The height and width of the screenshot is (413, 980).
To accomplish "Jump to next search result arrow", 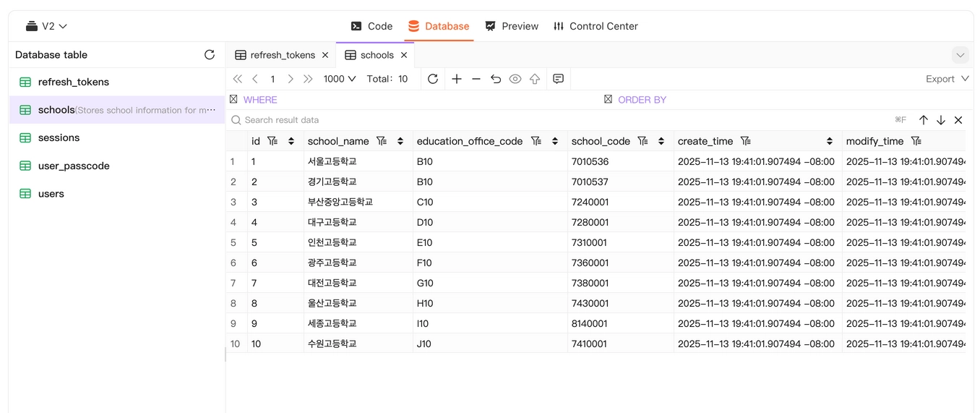I will [x=941, y=120].
